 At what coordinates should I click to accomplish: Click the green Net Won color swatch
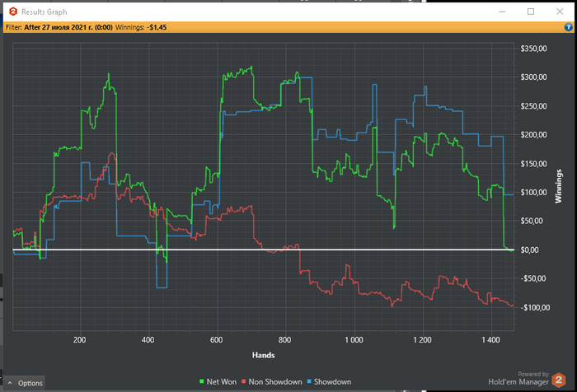pyautogui.click(x=201, y=381)
